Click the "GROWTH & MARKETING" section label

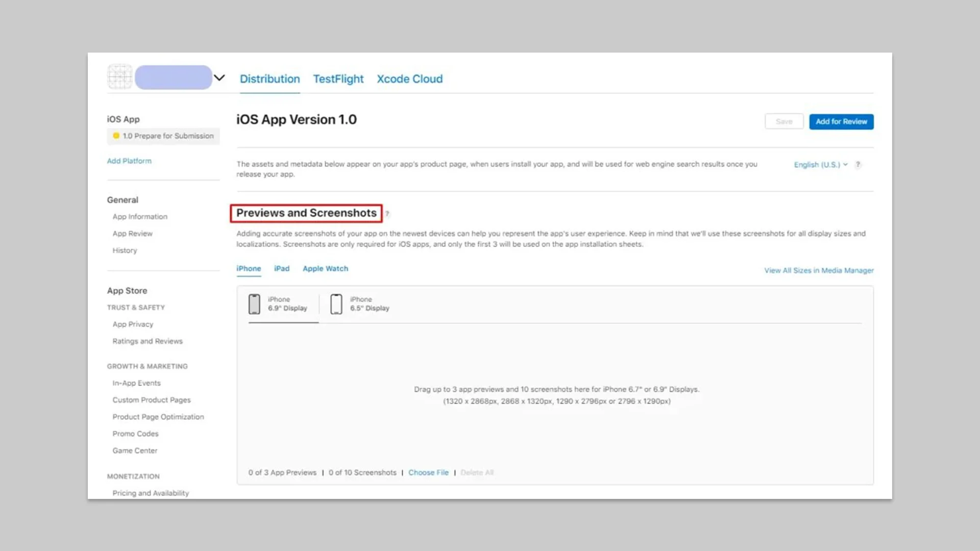pos(148,366)
